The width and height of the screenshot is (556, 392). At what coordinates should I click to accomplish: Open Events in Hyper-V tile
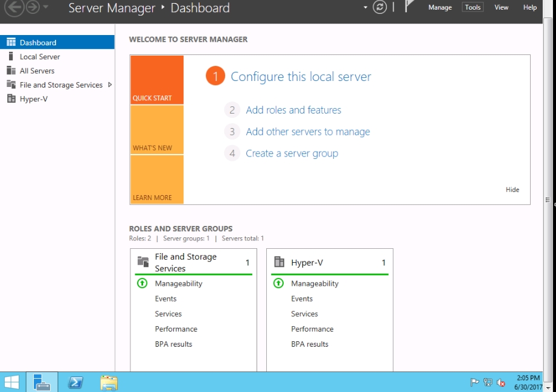(x=302, y=299)
